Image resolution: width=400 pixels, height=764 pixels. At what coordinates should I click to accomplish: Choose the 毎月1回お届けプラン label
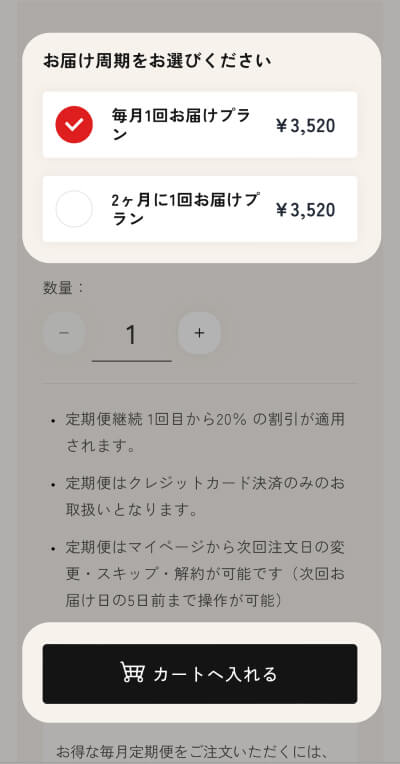(x=181, y=125)
